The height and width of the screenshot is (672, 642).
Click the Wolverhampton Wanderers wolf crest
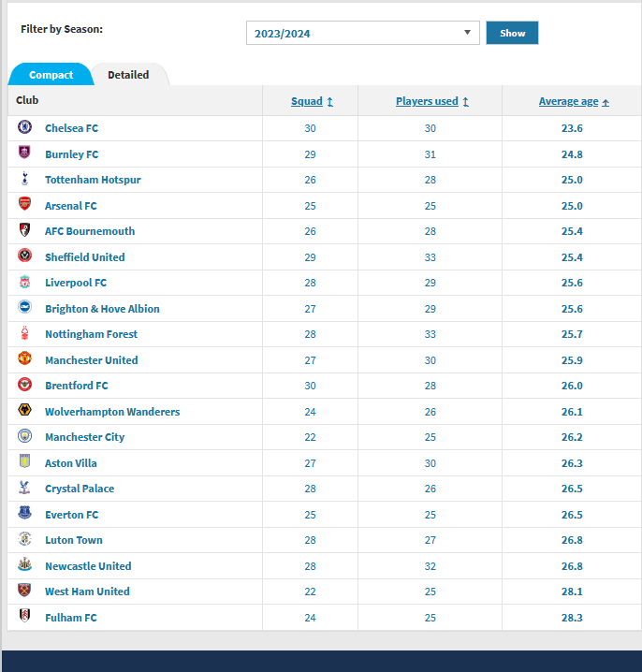click(24, 410)
